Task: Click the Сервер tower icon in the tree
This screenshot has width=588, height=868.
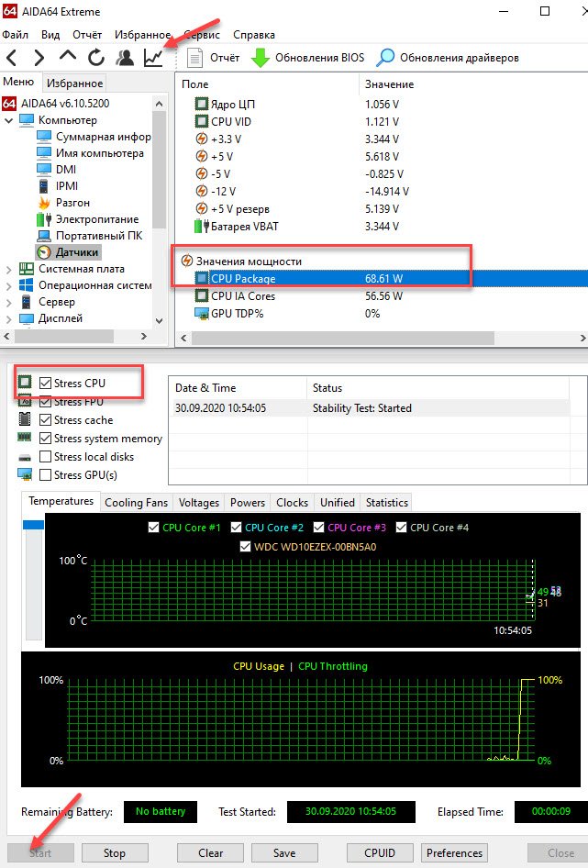Action: (26, 302)
